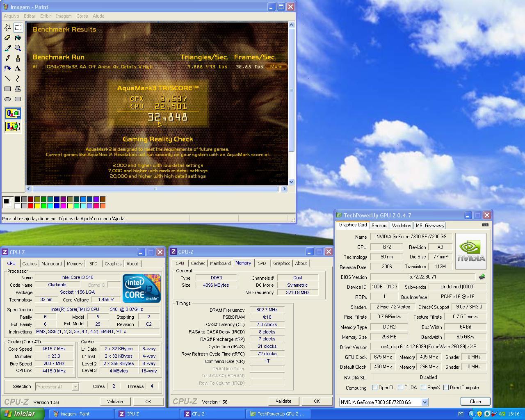Open the MSI Giveaway tab
The width and height of the screenshot is (525, 420).
430,226
